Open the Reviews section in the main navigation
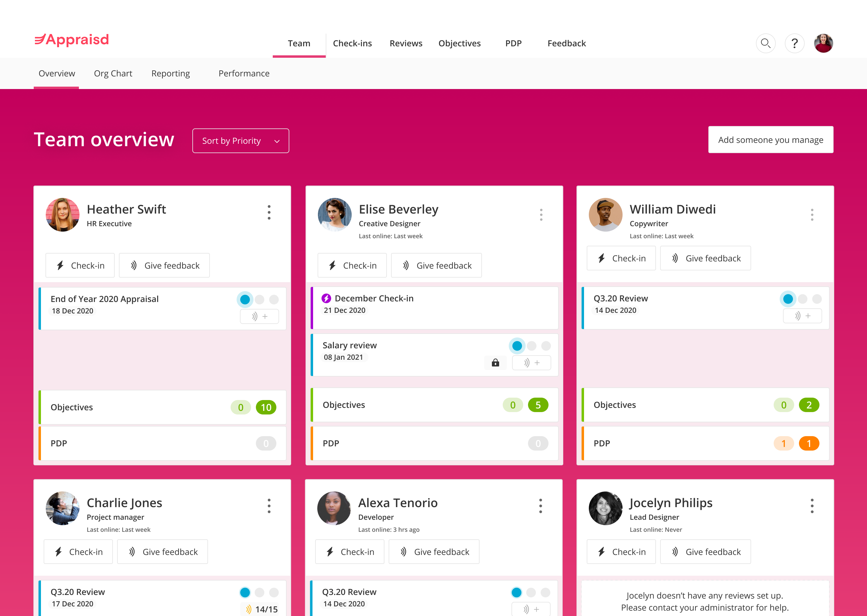Image resolution: width=867 pixels, height=616 pixels. [406, 43]
